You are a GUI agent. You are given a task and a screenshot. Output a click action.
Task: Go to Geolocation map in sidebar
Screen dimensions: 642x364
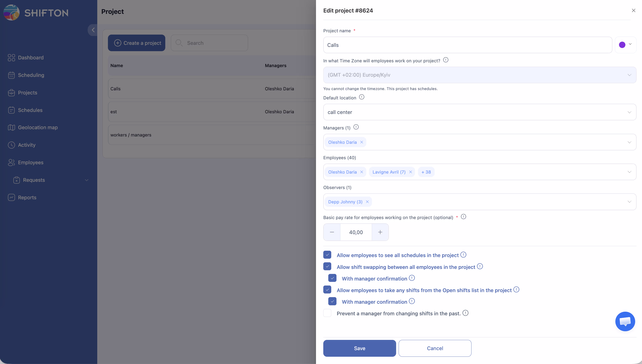point(38,127)
